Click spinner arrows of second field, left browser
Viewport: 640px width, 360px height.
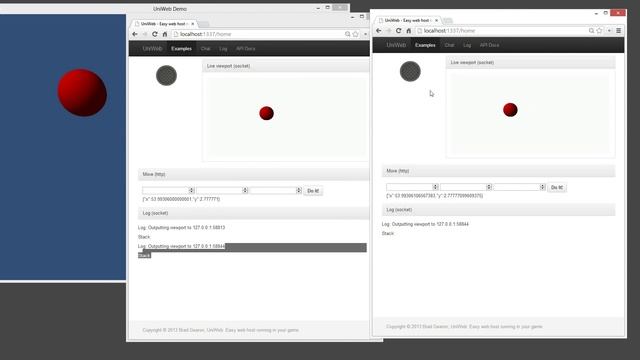tap(245, 191)
